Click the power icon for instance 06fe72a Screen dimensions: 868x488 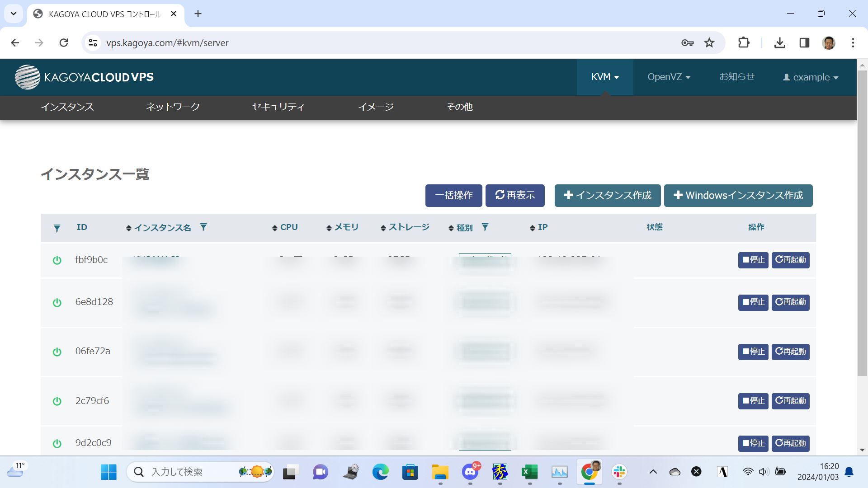click(x=57, y=352)
